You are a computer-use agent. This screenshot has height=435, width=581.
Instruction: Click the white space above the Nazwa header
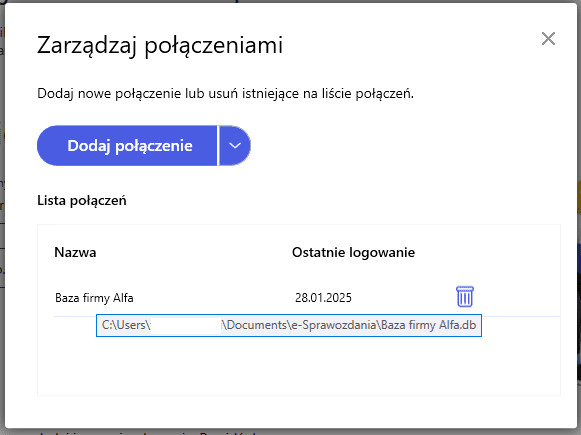pyautogui.click(x=299, y=234)
